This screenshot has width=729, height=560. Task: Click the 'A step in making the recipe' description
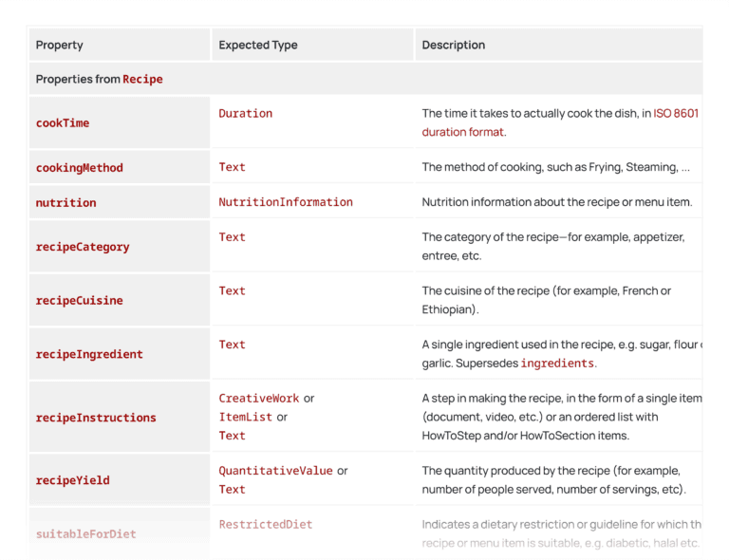562,417
